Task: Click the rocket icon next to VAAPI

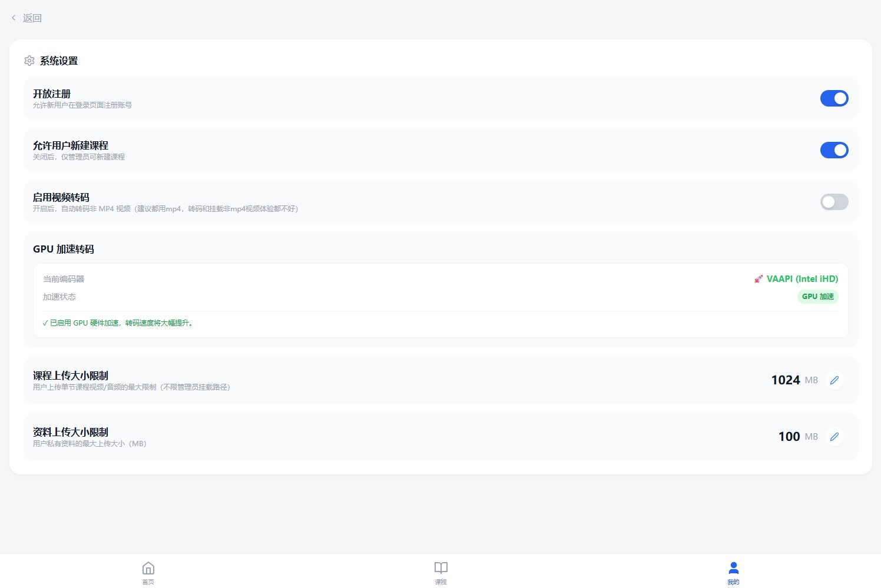Action: click(x=759, y=279)
